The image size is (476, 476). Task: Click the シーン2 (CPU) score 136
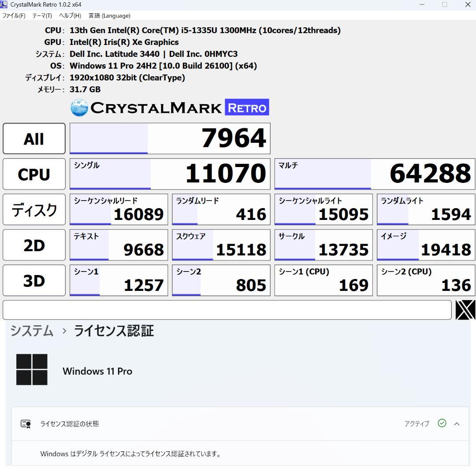[x=426, y=280]
